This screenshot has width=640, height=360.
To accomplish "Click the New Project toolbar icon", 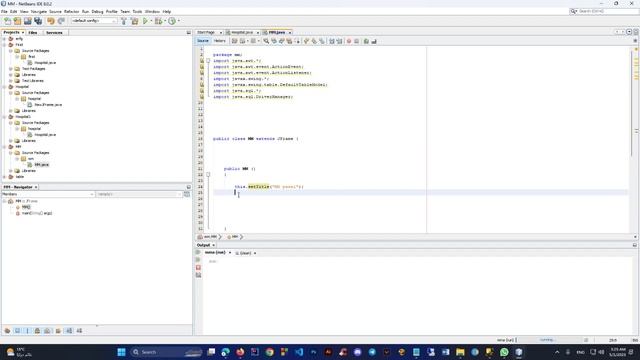I will [17, 21].
